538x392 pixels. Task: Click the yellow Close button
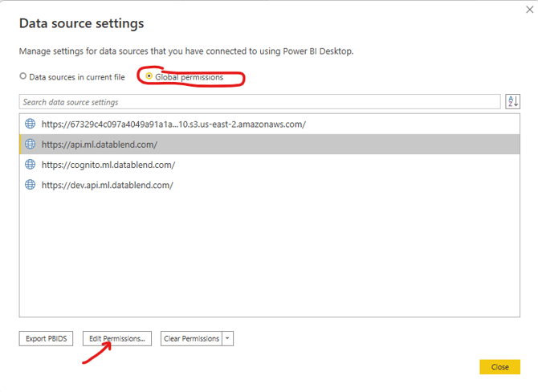pyautogui.click(x=499, y=367)
